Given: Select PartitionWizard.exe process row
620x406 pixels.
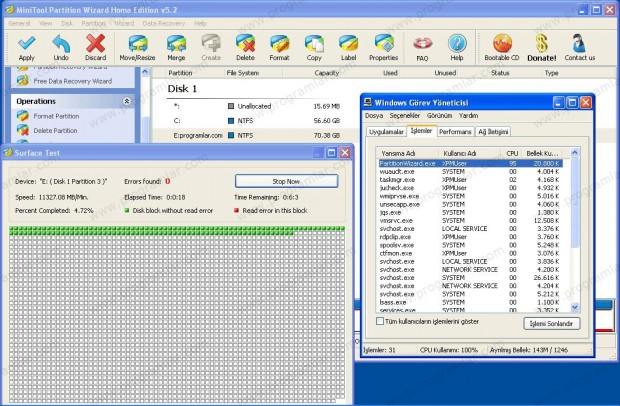Looking at the screenshot, I should [470, 163].
